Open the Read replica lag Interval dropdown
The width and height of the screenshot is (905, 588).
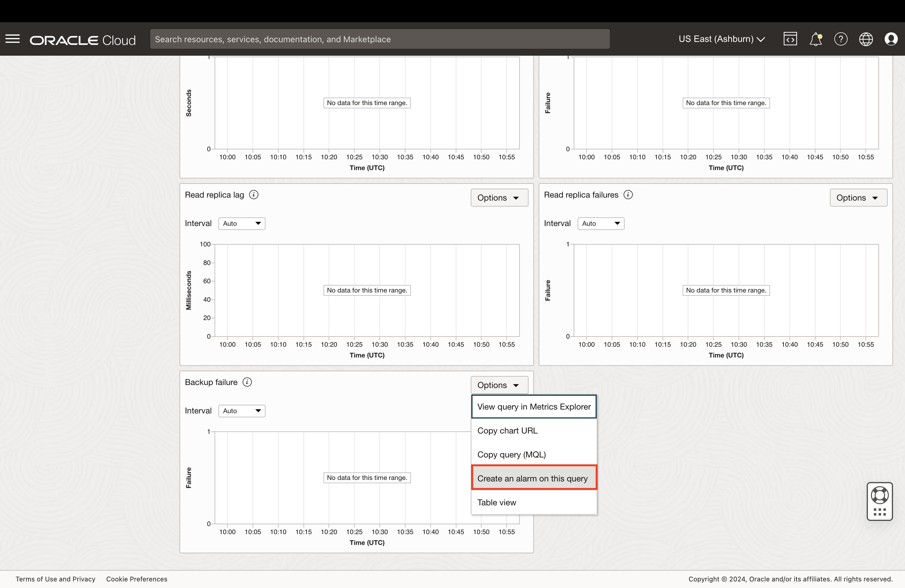[242, 224]
